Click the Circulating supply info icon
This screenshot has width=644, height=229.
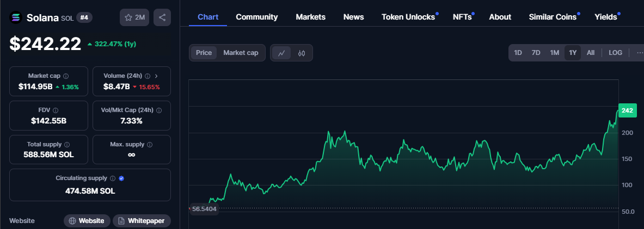click(112, 178)
